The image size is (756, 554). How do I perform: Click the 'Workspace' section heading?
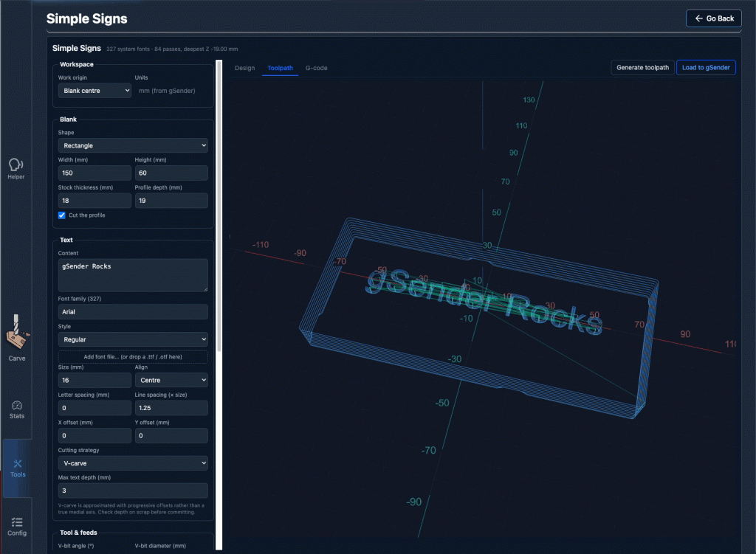[x=77, y=65]
